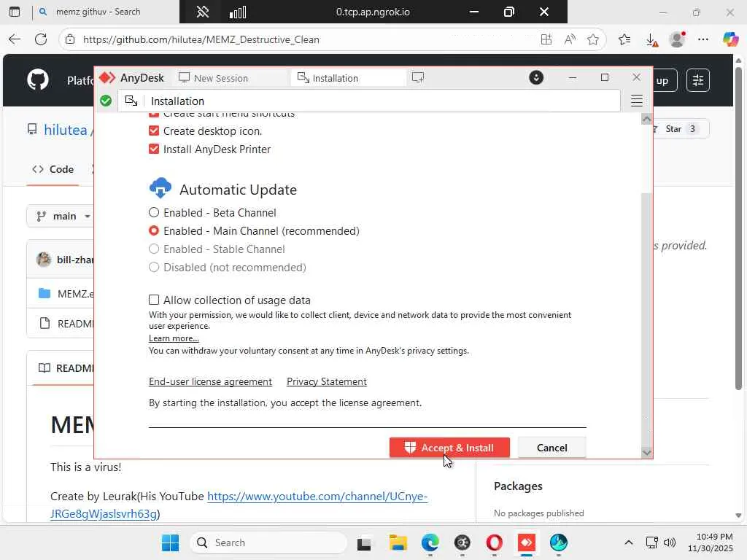Open Opera browser from taskbar
Image resolution: width=747 pixels, height=560 pixels.
pyautogui.click(x=494, y=542)
